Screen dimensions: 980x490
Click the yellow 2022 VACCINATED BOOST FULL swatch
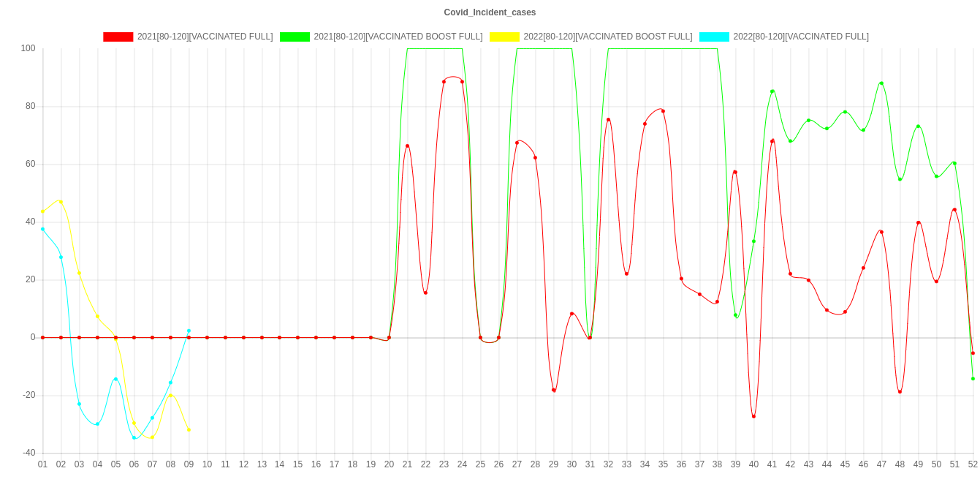point(504,37)
